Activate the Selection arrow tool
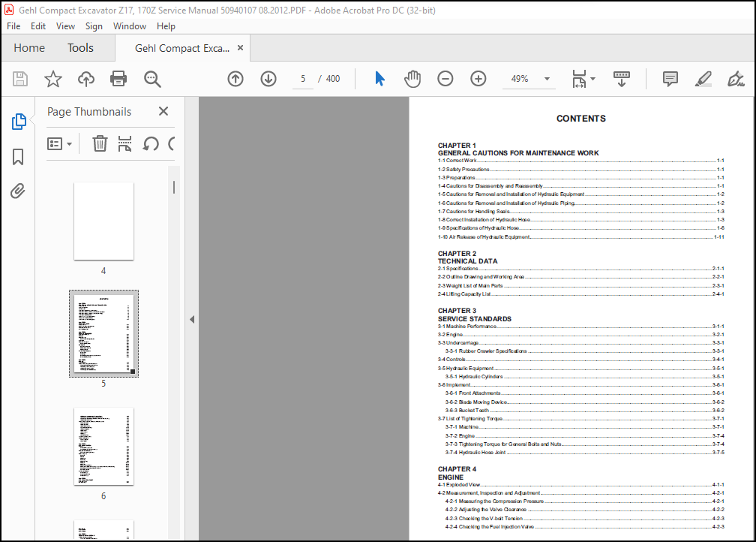 point(380,79)
